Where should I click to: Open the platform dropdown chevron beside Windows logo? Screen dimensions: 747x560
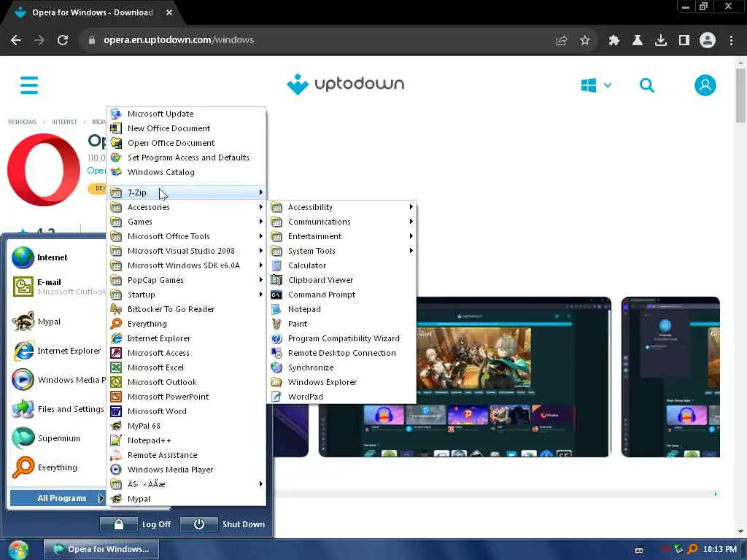608,85
